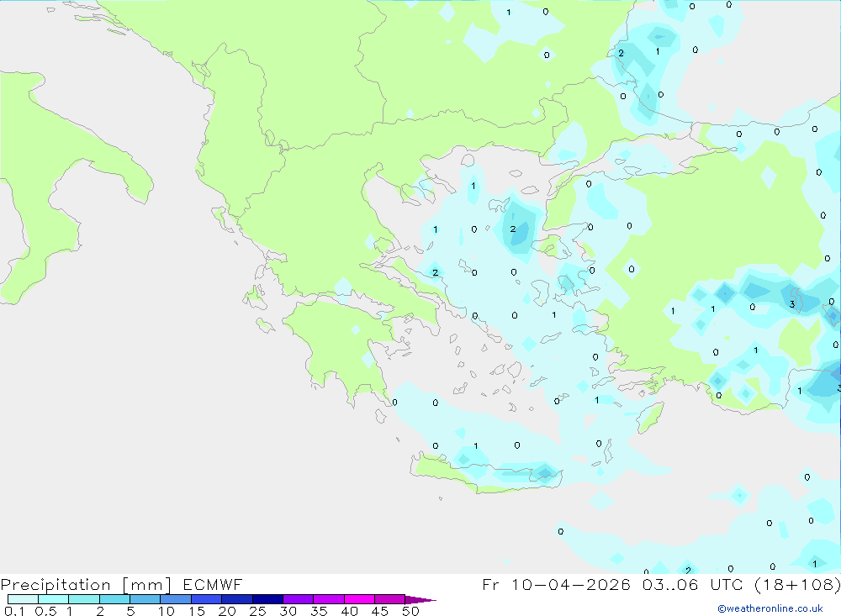Viewport: 841px width, 616px height.
Task: Click the 40–45 mm magenta legend box
Action: 359,599
